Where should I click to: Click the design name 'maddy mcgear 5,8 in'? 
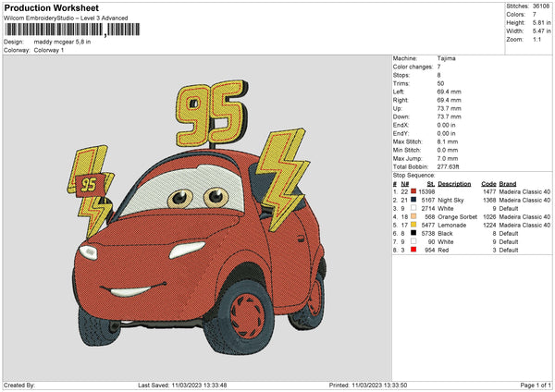pyautogui.click(x=62, y=42)
